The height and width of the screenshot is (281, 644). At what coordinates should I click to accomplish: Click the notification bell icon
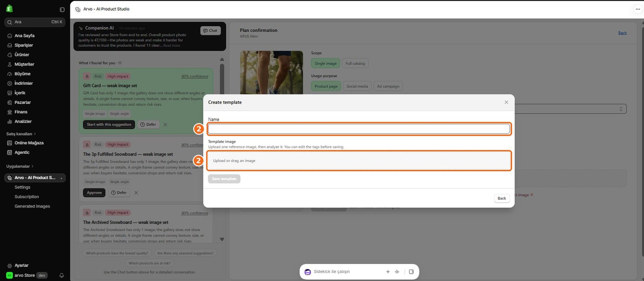pos(62,275)
